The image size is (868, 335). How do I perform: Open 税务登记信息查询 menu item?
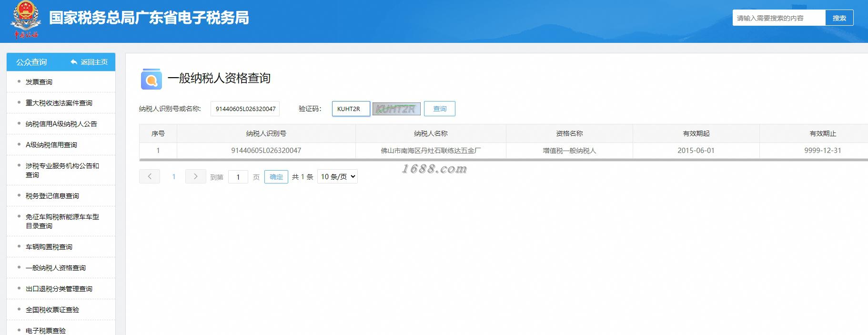[52, 196]
